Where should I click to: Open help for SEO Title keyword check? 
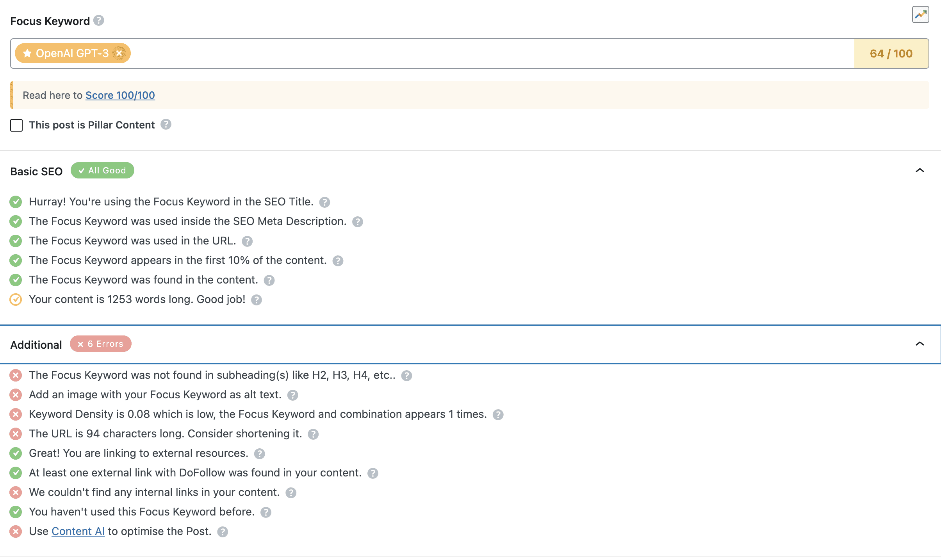pyautogui.click(x=324, y=202)
